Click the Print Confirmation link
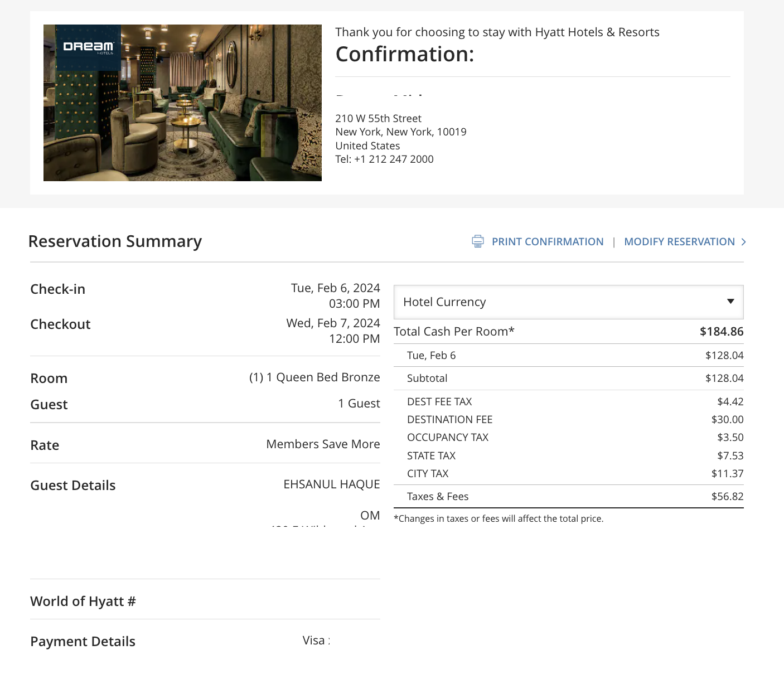The width and height of the screenshot is (784, 679). [548, 242]
